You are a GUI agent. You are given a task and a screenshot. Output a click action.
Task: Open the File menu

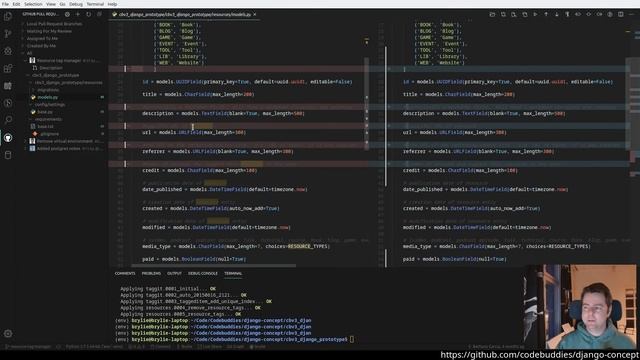tap(5, 4)
